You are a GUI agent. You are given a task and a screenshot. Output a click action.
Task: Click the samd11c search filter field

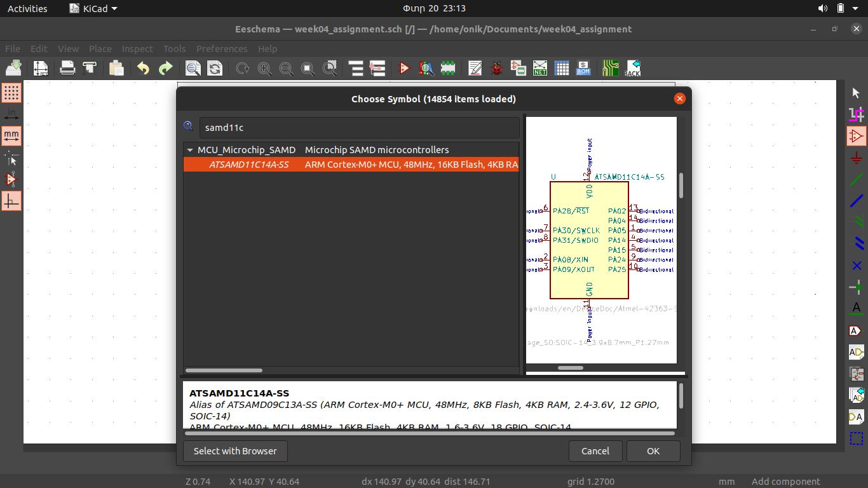coord(360,128)
